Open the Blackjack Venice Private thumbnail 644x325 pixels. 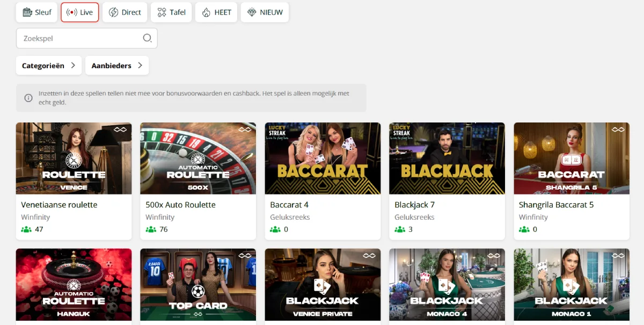pos(323,285)
